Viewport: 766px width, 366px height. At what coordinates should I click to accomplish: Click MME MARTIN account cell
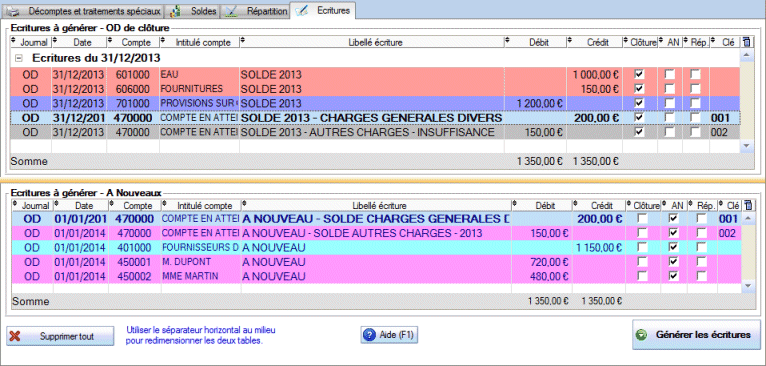point(201,276)
